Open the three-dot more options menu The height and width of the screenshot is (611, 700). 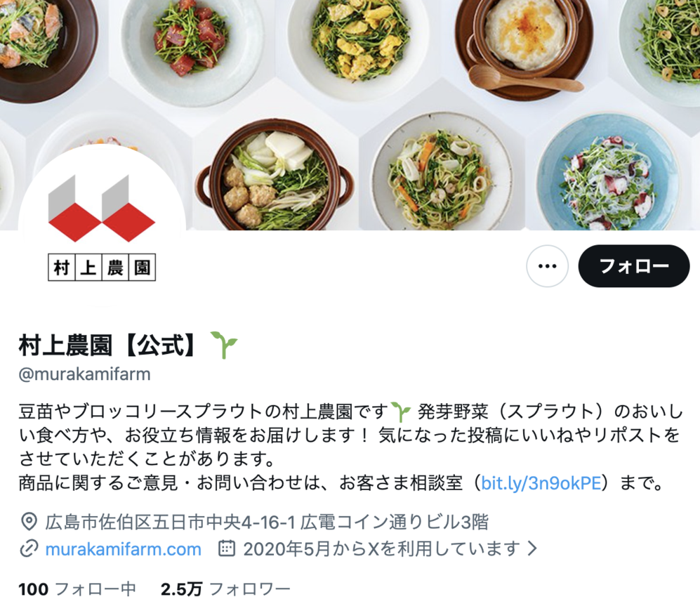tap(547, 266)
